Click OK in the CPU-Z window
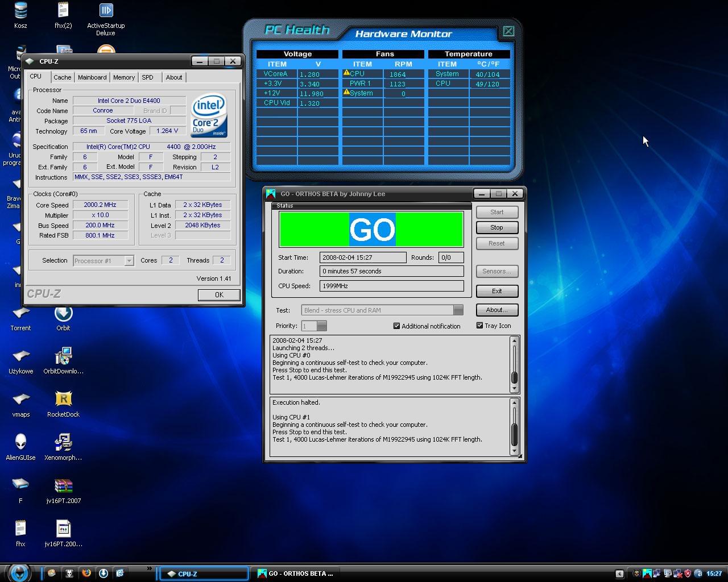This screenshot has height=582, width=728. 219,295
